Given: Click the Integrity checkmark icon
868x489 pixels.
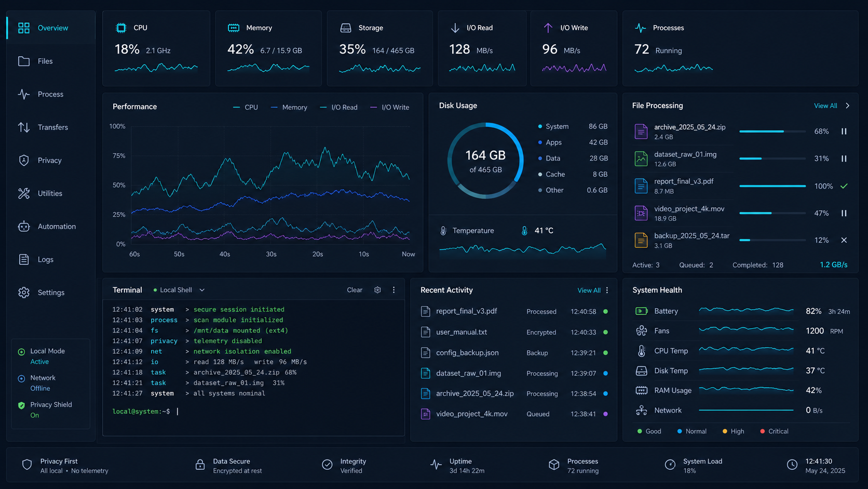Looking at the screenshot, I should [x=327, y=465].
